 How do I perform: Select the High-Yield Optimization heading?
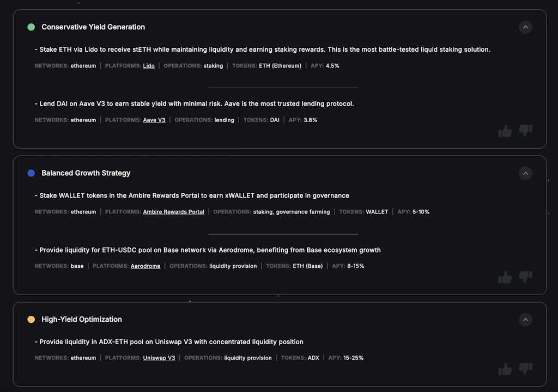pos(82,320)
